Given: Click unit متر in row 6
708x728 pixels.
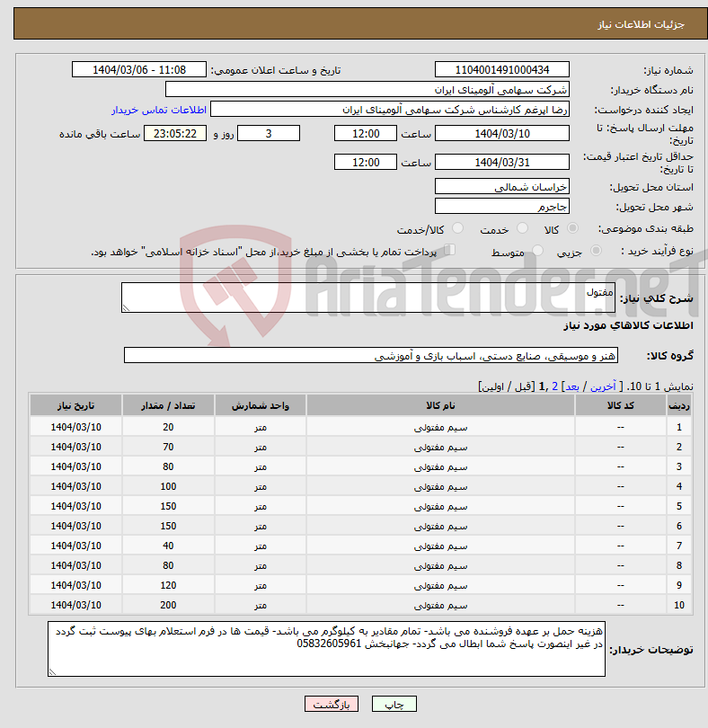Looking at the screenshot, I should [261, 526].
